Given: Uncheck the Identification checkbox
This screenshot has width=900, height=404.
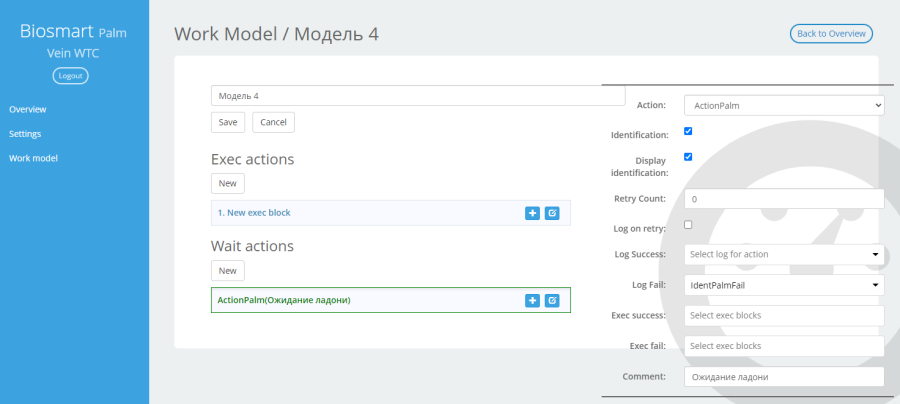Looking at the screenshot, I should point(688,131).
